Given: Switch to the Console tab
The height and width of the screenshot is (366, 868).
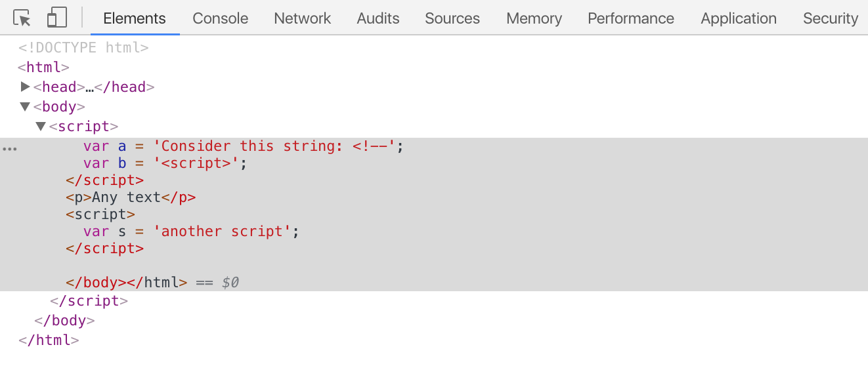Looking at the screenshot, I should point(220,18).
